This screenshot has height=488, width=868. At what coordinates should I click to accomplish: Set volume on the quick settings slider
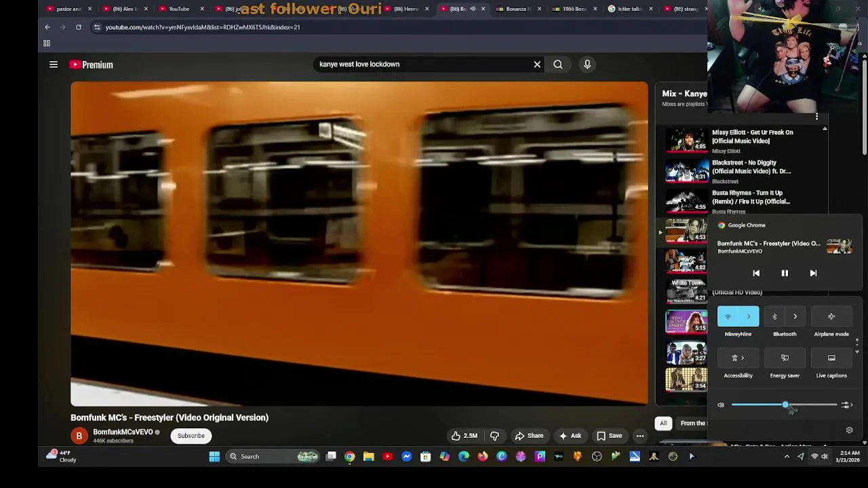[785, 405]
